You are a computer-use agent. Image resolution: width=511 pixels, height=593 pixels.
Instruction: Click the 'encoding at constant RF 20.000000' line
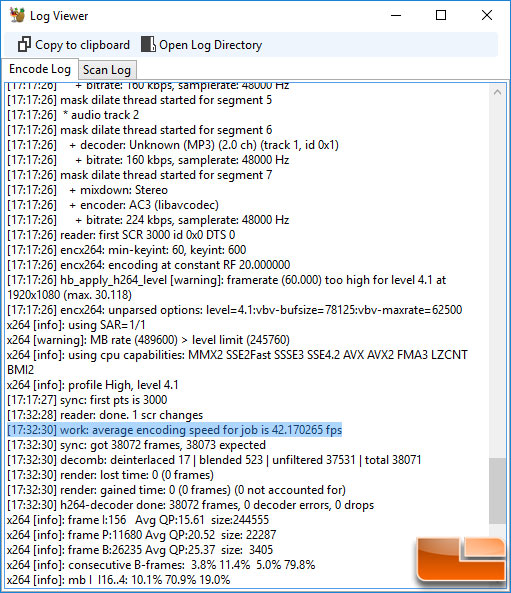coord(149,265)
